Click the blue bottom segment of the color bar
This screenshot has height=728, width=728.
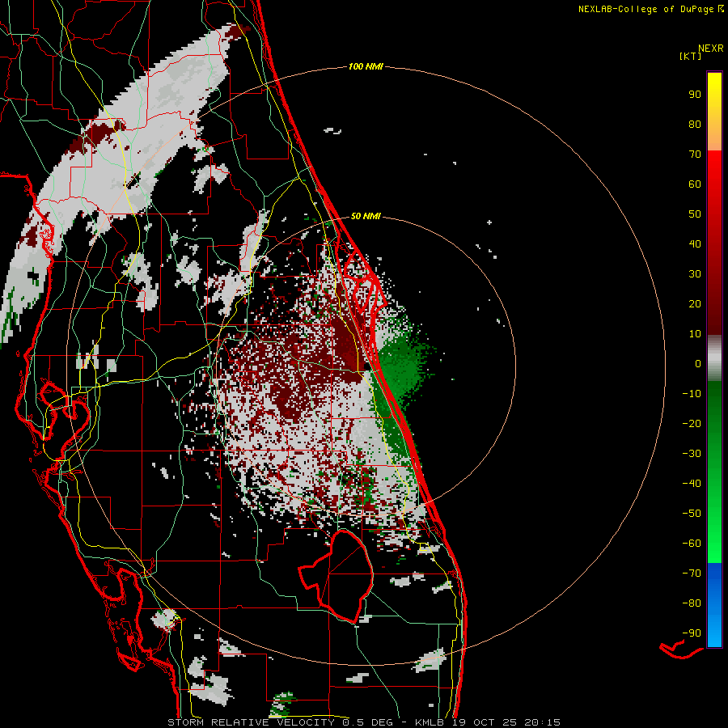click(x=714, y=605)
